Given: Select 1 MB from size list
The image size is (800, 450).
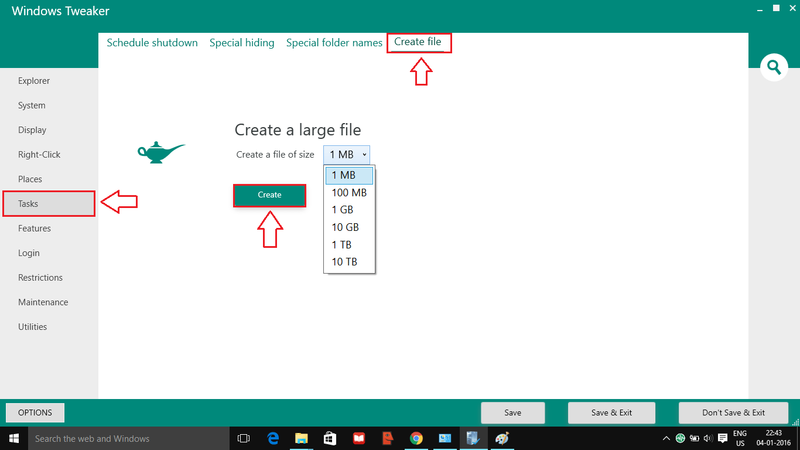Looking at the screenshot, I should [349, 176].
